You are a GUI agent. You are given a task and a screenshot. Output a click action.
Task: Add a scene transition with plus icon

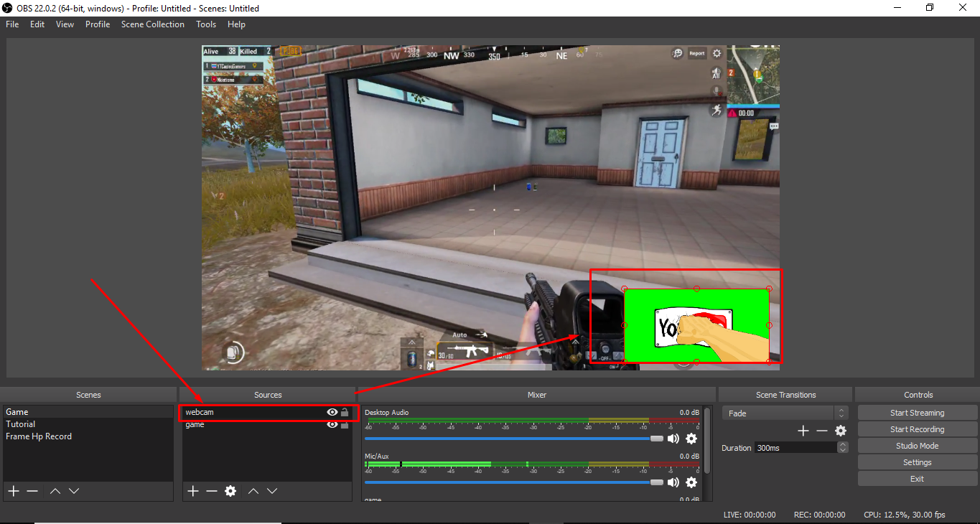(x=803, y=431)
